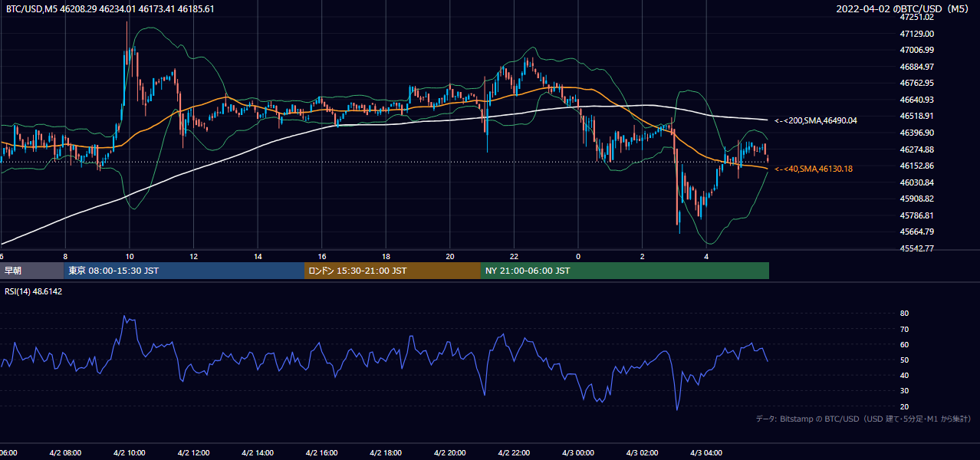Click price axis value 47129.00

click(x=916, y=34)
